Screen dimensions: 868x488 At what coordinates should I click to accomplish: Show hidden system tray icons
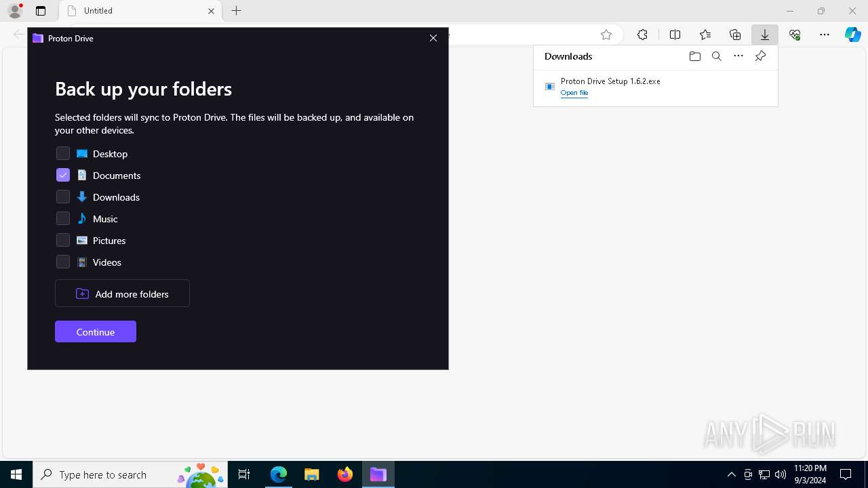point(731,474)
